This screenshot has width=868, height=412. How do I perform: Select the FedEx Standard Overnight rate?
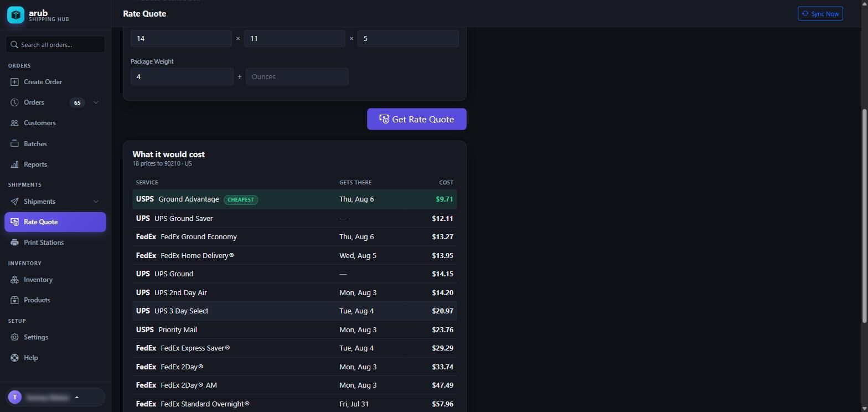[x=294, y=404]
